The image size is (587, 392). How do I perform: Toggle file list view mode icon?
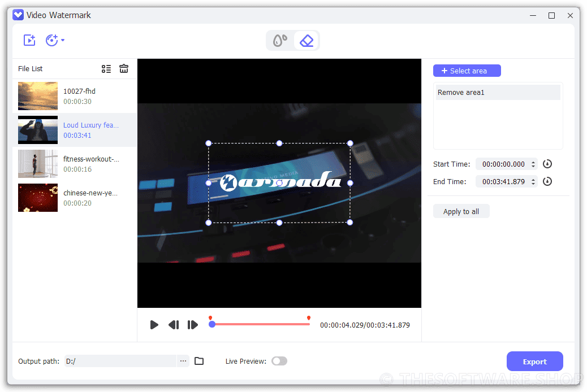coord(106,69)
